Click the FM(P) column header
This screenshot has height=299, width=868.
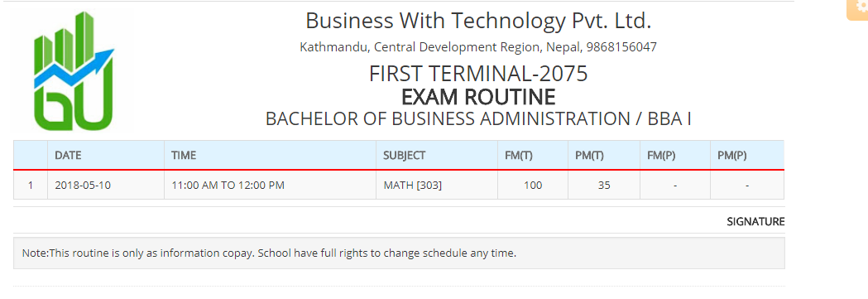[x=661, y=156]
